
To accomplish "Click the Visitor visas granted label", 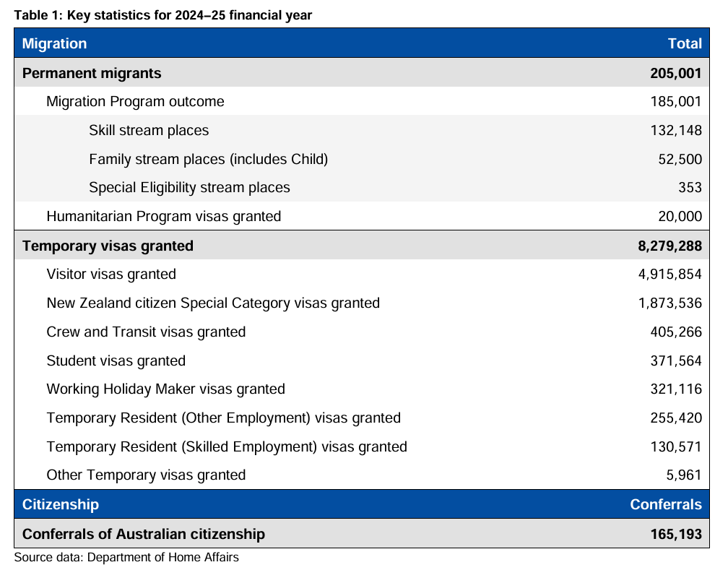I will pyautogui.click(x=111, y=274).
